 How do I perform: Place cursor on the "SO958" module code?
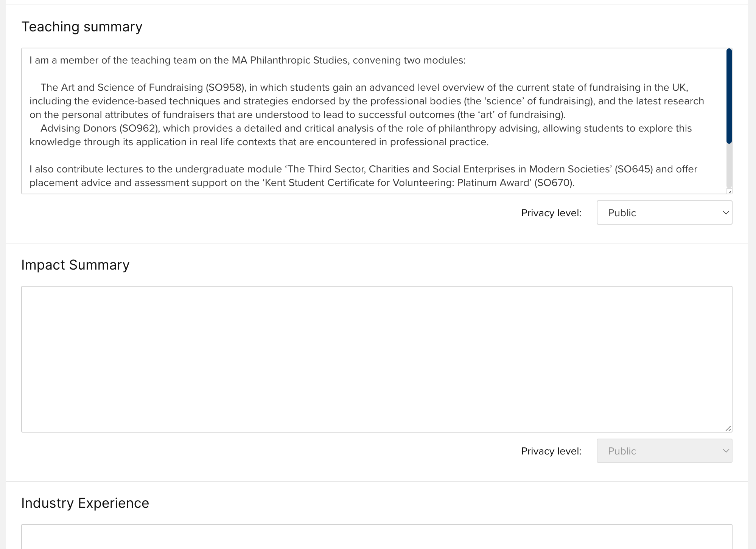point(226,88)
